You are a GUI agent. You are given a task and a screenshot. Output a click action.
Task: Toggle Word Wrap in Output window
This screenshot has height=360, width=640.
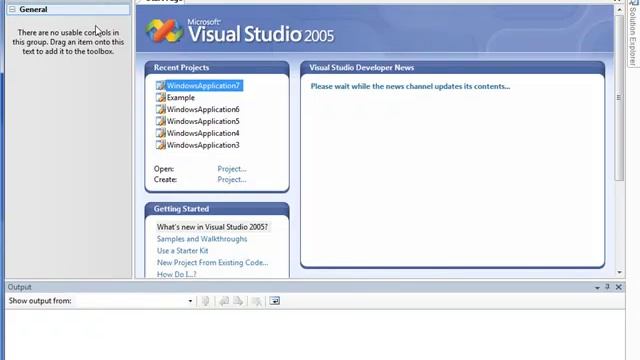(x=274, y=301)
